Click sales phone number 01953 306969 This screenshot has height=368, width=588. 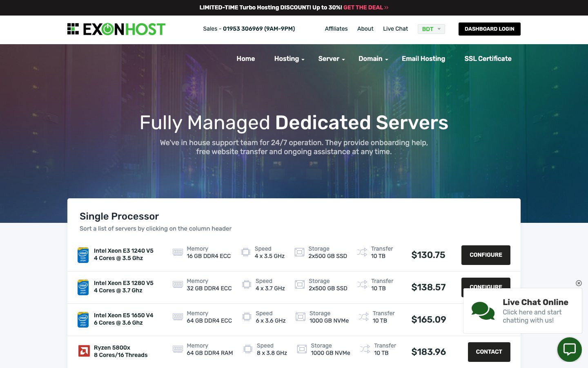pyautogui.click(x=259, y=29)
